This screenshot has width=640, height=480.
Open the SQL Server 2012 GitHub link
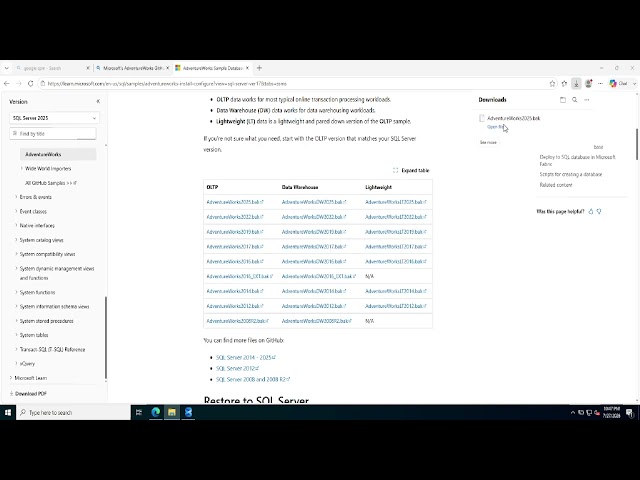238,368
